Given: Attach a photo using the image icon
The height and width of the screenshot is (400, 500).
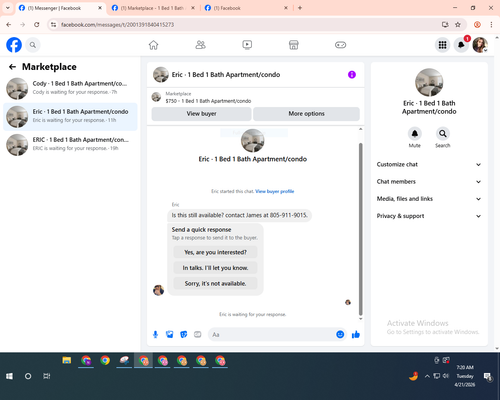Looking at the screenshot, I should (x=170, y=334).
